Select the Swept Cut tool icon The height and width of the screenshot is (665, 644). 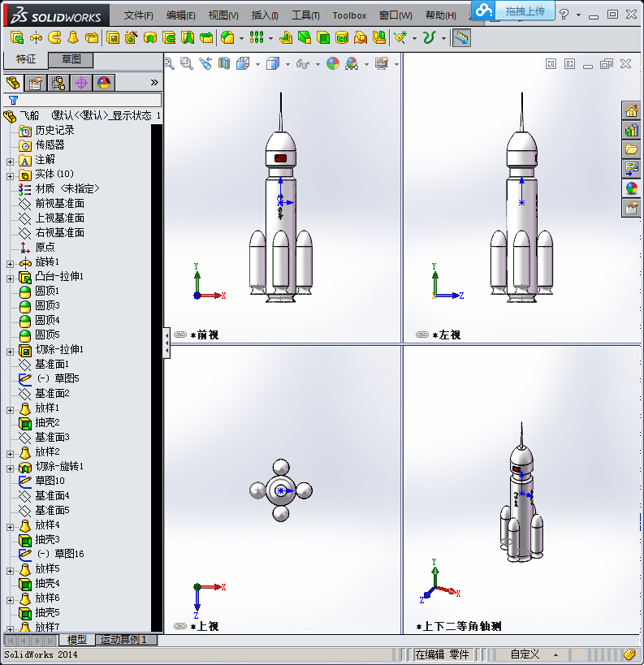click(x=169, y=37)
